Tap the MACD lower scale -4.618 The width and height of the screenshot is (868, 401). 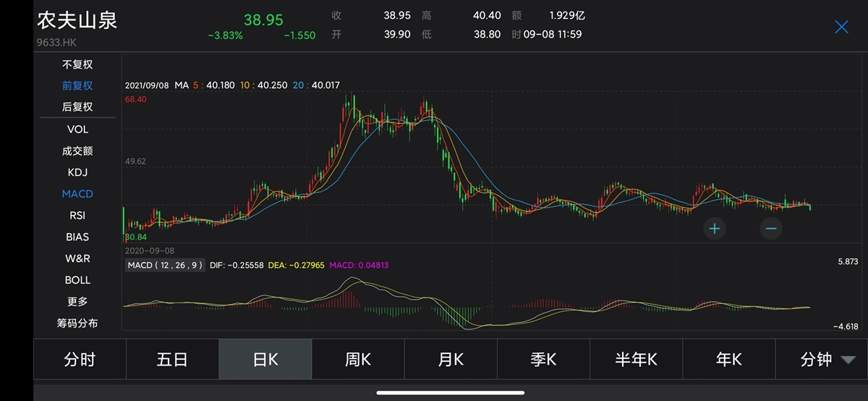844,327
